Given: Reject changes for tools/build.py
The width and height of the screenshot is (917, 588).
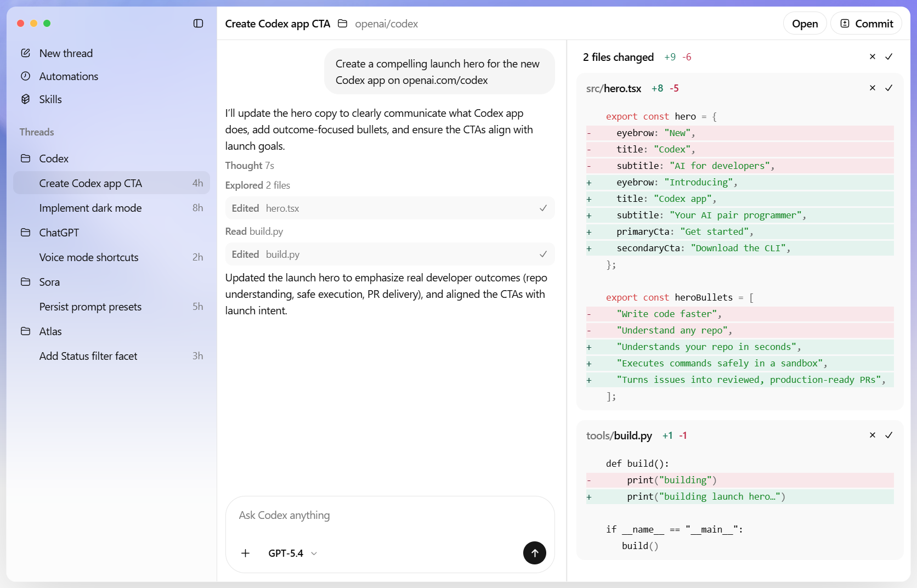Looking at the screenshot, I should [x=873, y=435].
